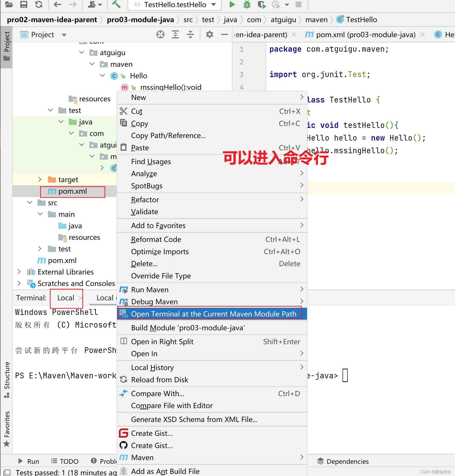This screenshot has height=476, width=455.
Task: Collapse the src folder under pom.xml
Action: coord(30,202)
